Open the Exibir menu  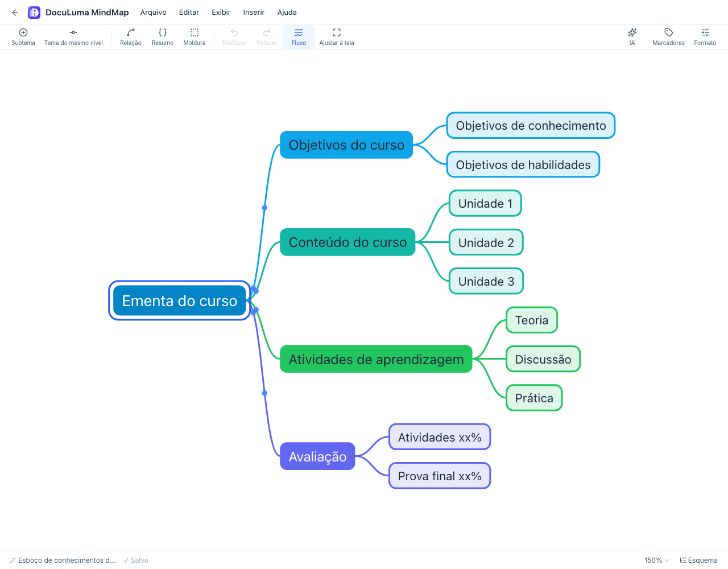point(221,13)
